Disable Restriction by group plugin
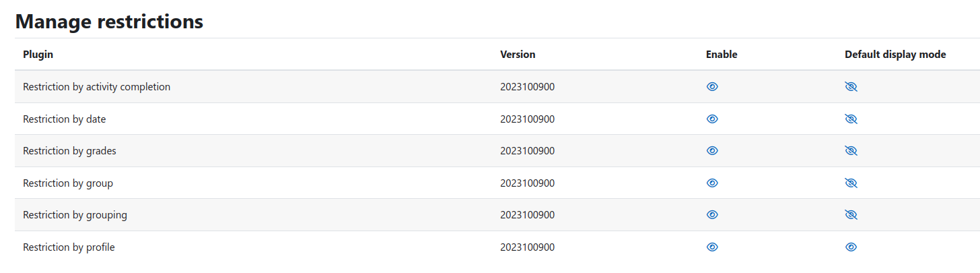Viewport: 980px width, 273px height. click(712, 183)
